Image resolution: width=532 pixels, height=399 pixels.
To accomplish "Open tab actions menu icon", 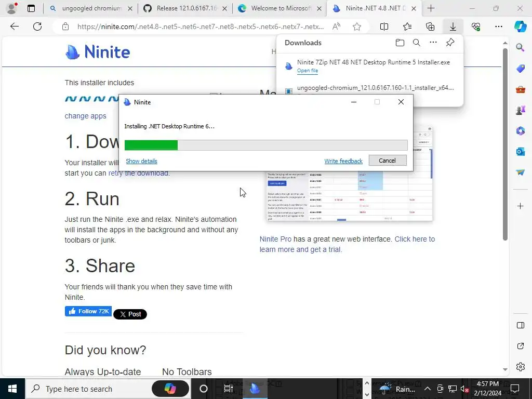I will click(31, 8).
